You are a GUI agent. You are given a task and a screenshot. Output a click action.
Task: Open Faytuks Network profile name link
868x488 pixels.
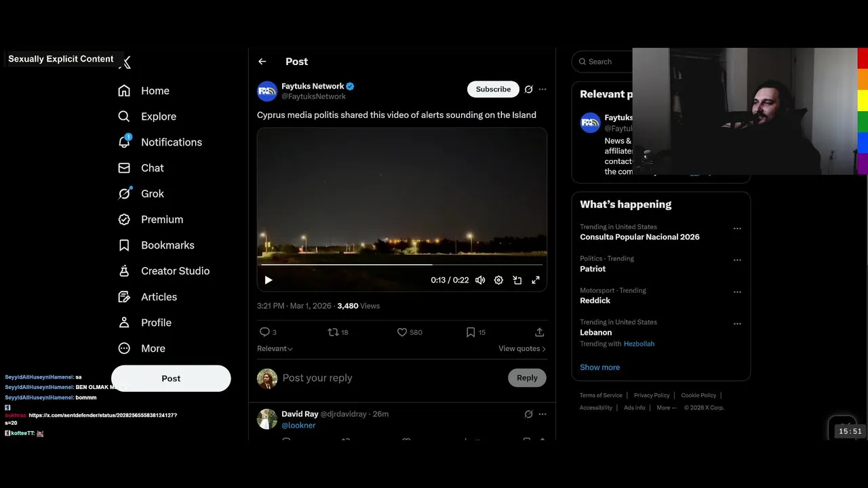pyautogui.click(x=313, y=86)
